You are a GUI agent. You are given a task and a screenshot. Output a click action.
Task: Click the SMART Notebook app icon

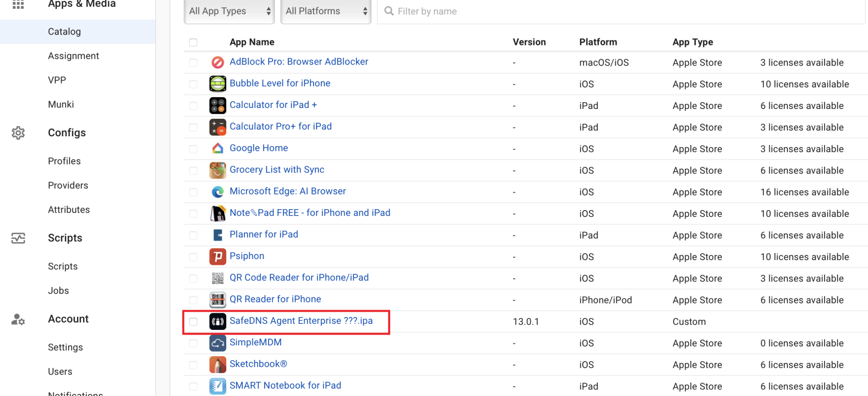click(218, 386)
